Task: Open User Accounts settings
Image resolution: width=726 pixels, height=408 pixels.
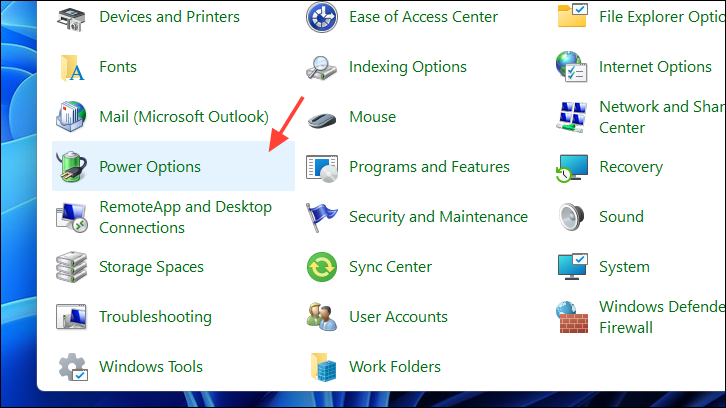Action: 398,317
